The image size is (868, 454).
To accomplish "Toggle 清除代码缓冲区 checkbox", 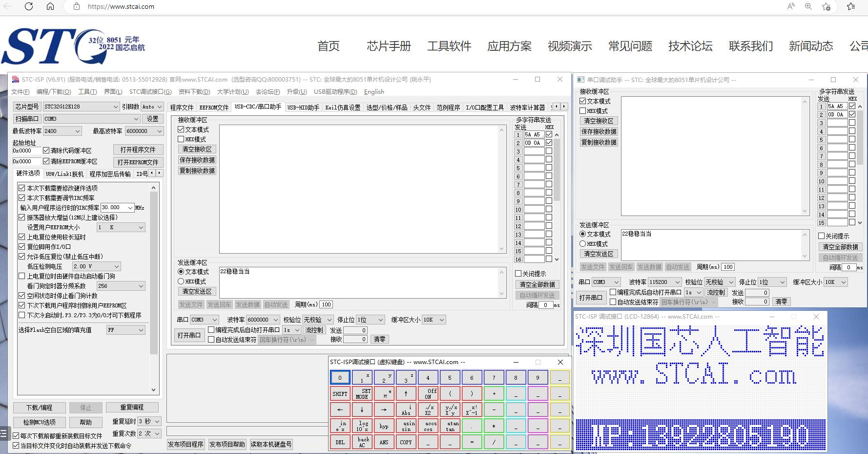I will pyautogui.click(x=46, y=151).
